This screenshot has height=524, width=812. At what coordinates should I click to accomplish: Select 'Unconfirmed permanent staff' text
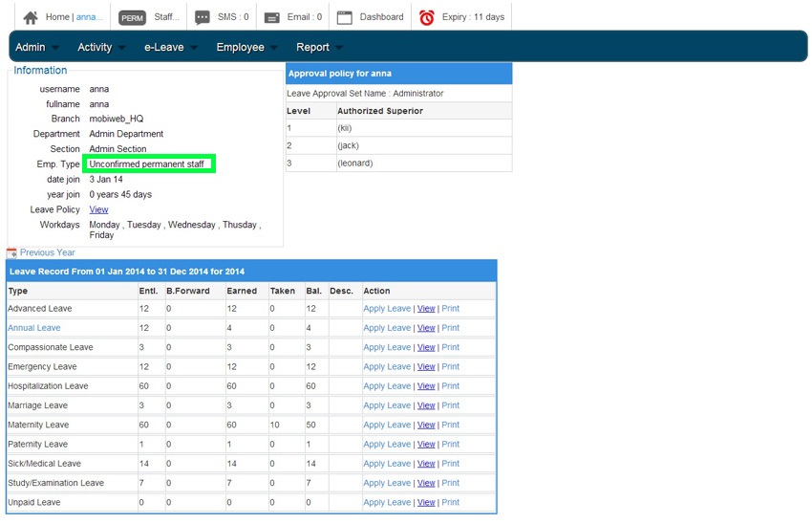tap(146, 164)
